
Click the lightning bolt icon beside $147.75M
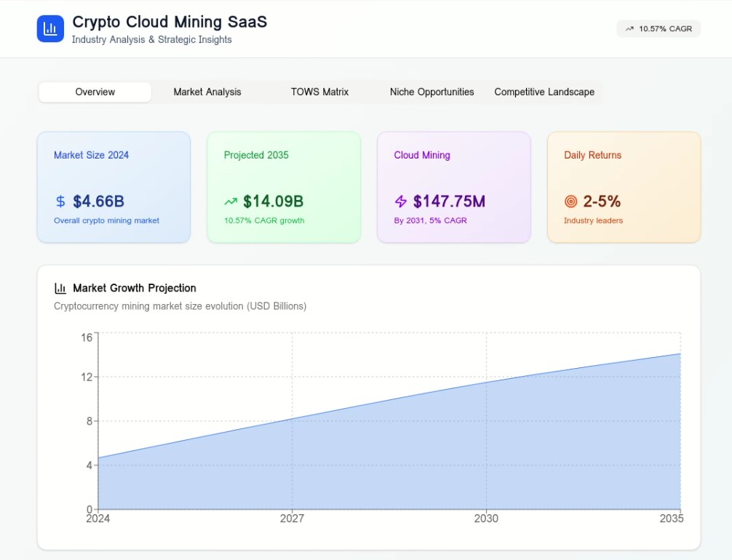pos(401,201)
